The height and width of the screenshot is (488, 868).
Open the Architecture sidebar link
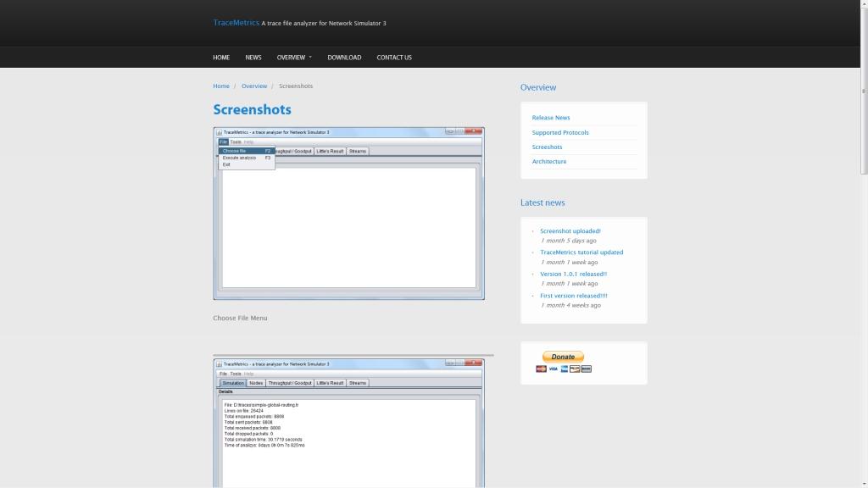pos(549,162)
